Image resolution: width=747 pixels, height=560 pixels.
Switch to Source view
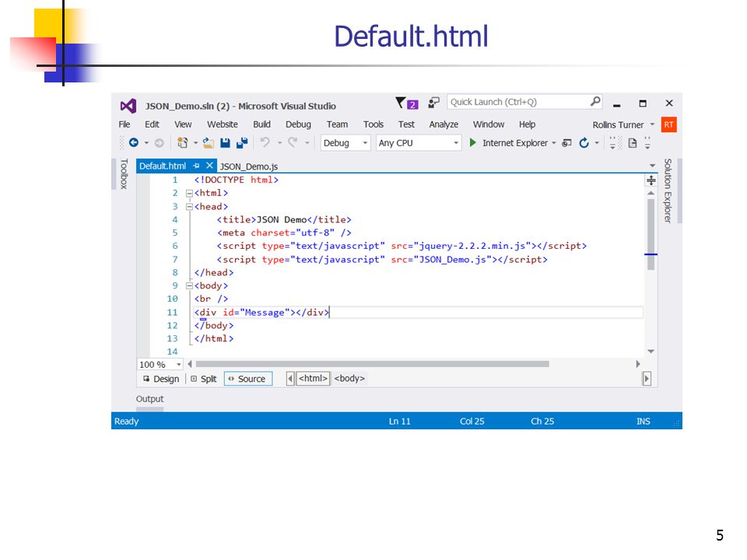pyautogui.click(x=247, y=379)
